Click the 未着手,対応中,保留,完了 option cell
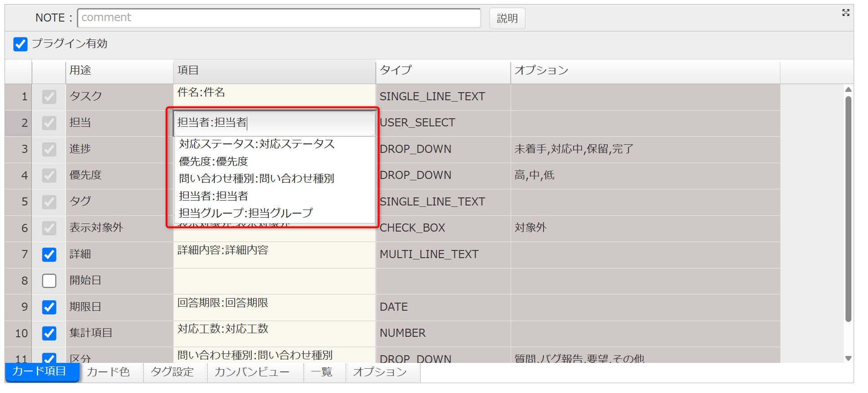 645,149
